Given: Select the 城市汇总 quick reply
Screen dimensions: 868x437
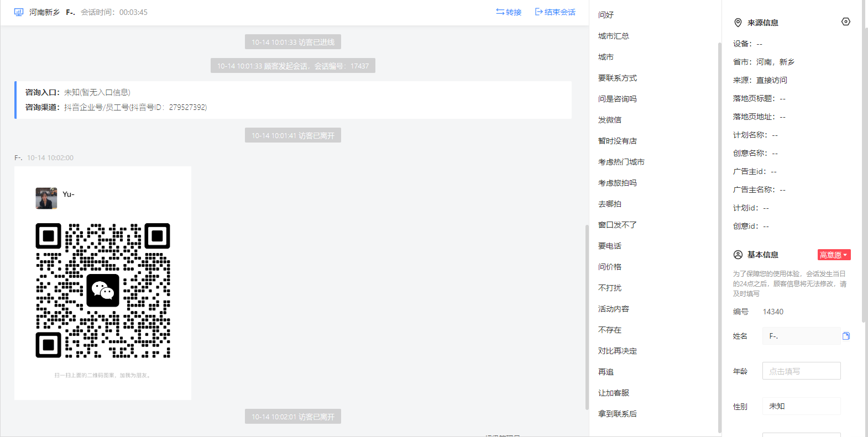Looking at the screenshot, I should (614, 36).
